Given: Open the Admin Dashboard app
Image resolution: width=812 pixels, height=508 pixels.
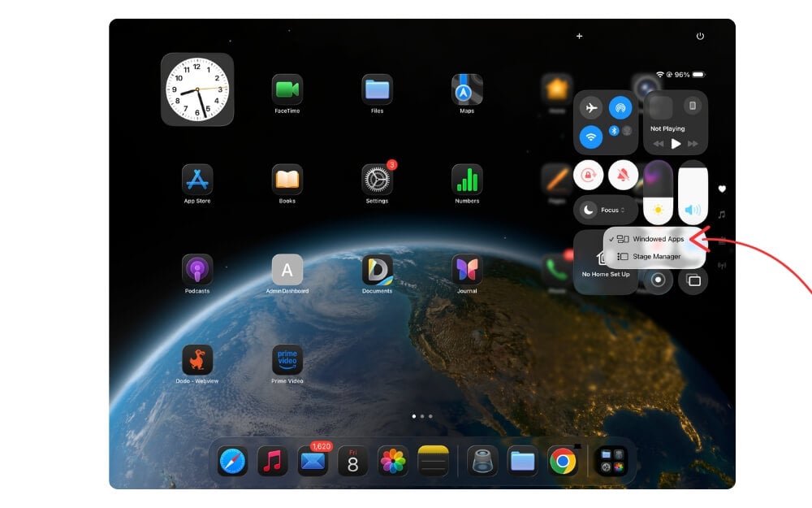Looking at the screenshot, I should (x=287, y=270).
